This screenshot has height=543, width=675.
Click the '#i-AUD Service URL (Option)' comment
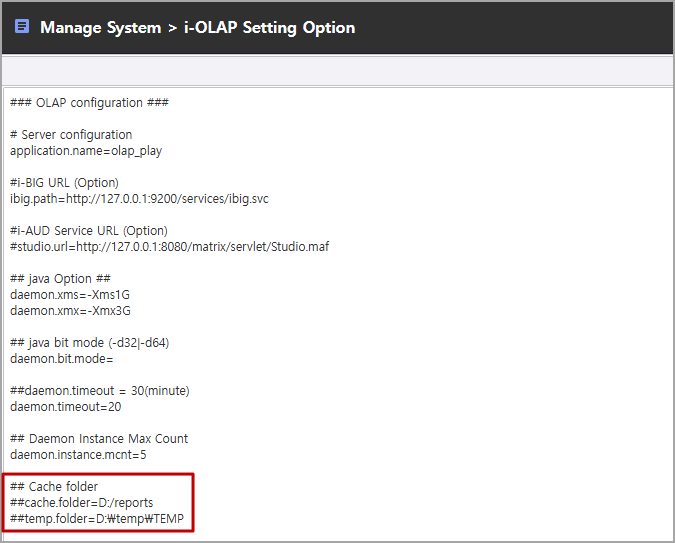89,230
